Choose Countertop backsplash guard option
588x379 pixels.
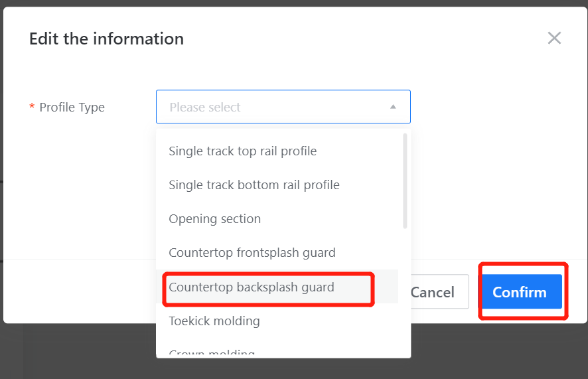(251, 287)
